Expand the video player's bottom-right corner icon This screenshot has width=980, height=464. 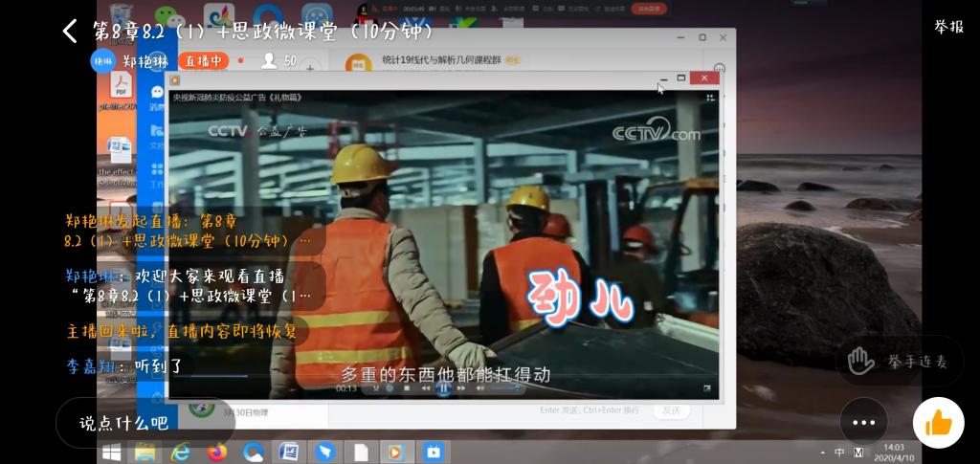(x=707, y=388)
